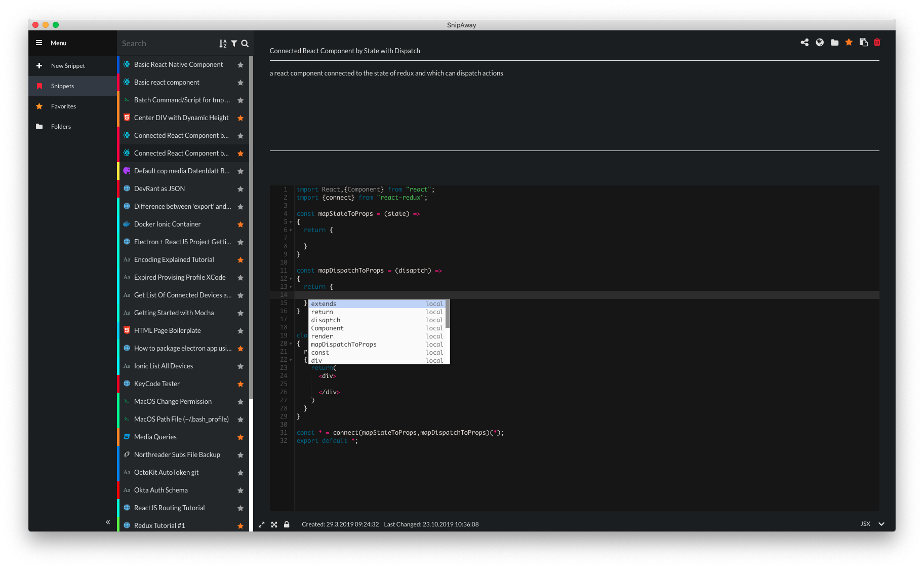Click the globe icon in top toolbar
Screen dimensions: 924x569
click(x=820, y=43)
